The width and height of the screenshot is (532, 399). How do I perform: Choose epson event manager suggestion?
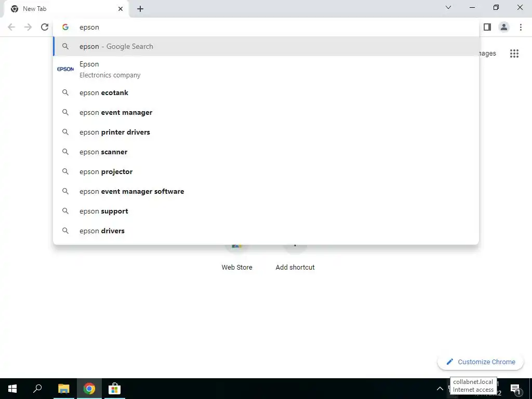(266, 112)
